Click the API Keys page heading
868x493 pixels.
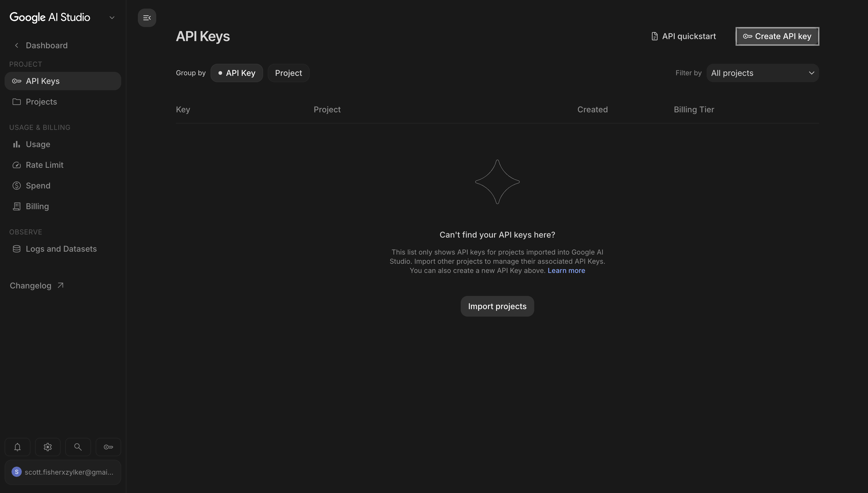pos(203,36)
